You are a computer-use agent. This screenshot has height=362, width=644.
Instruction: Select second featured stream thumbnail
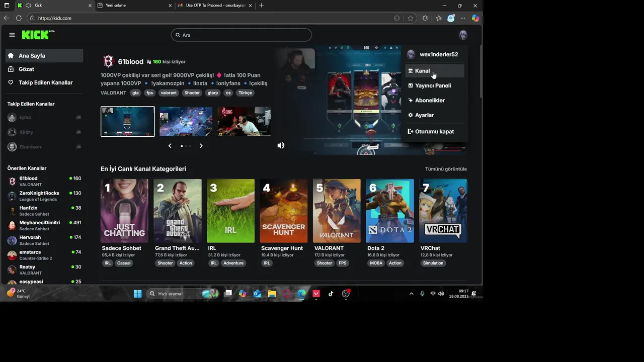coord(186,121)
